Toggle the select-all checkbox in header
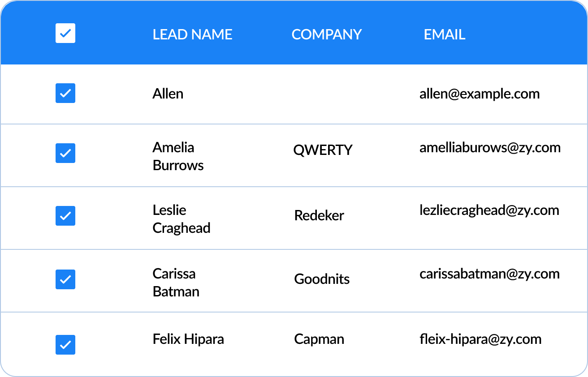588x377 pixels. click(x=65, y=34)
